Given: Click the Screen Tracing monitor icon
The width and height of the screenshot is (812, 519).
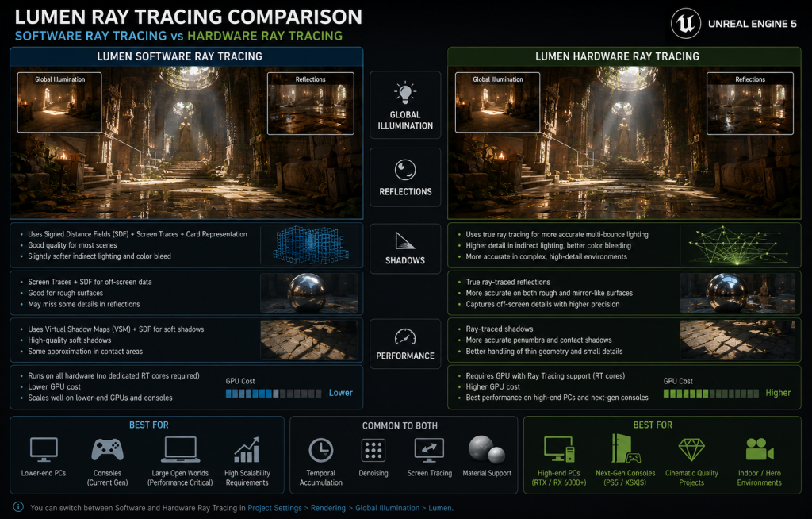Looking at the screenshot, I should pyautogui.click(x=429, y=450).
